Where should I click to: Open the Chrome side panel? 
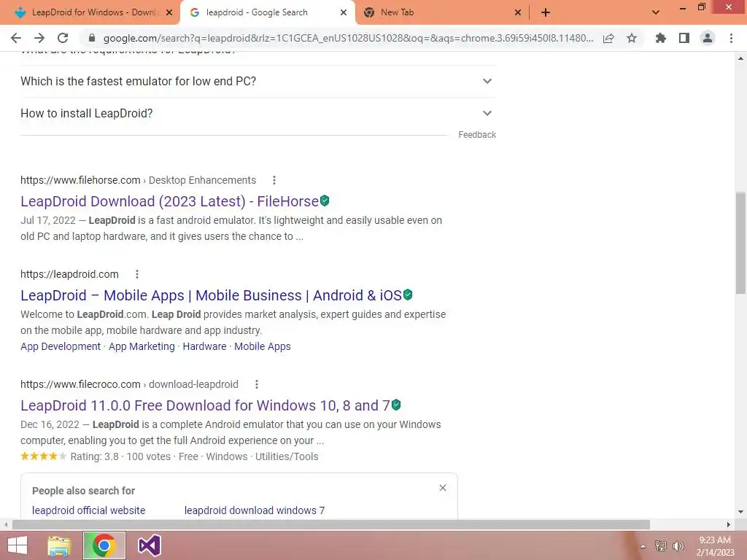[684, 38]
